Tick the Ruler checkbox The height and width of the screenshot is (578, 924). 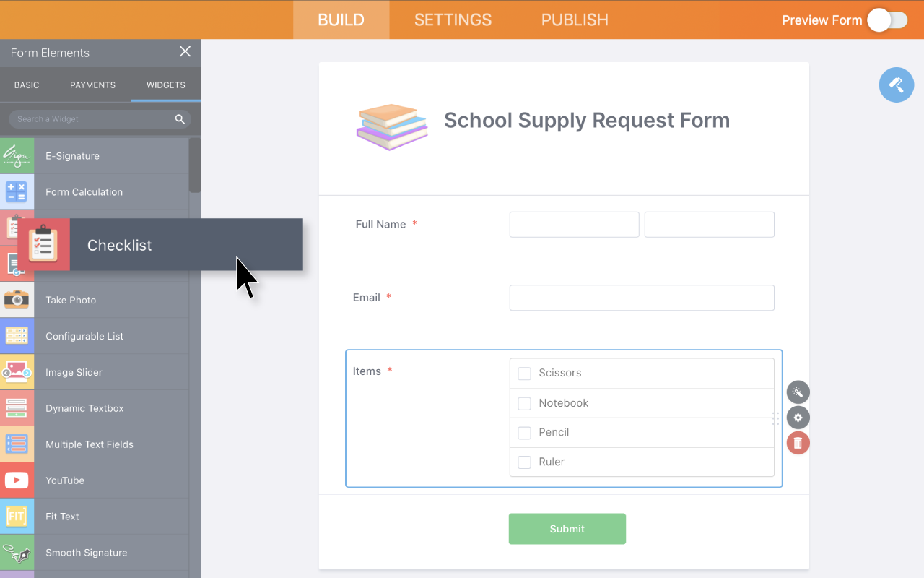524,462
